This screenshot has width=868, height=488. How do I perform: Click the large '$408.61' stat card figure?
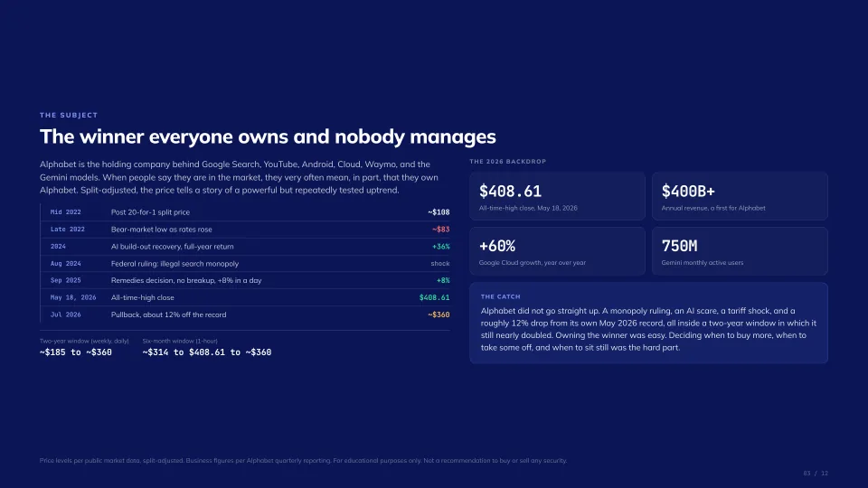[510, 192]
